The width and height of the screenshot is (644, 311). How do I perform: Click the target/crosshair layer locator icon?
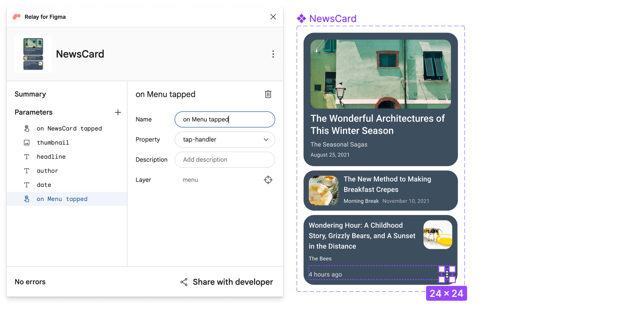[268, 179]
